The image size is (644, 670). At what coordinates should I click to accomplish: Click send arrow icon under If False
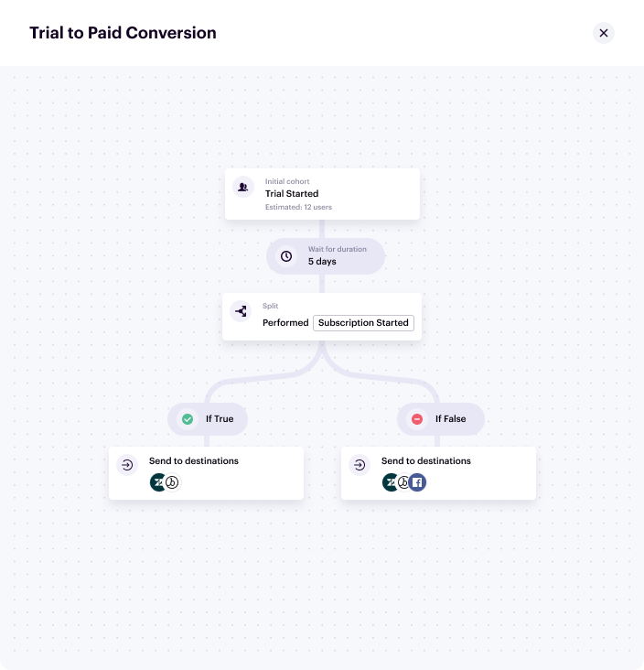[360, 465]
